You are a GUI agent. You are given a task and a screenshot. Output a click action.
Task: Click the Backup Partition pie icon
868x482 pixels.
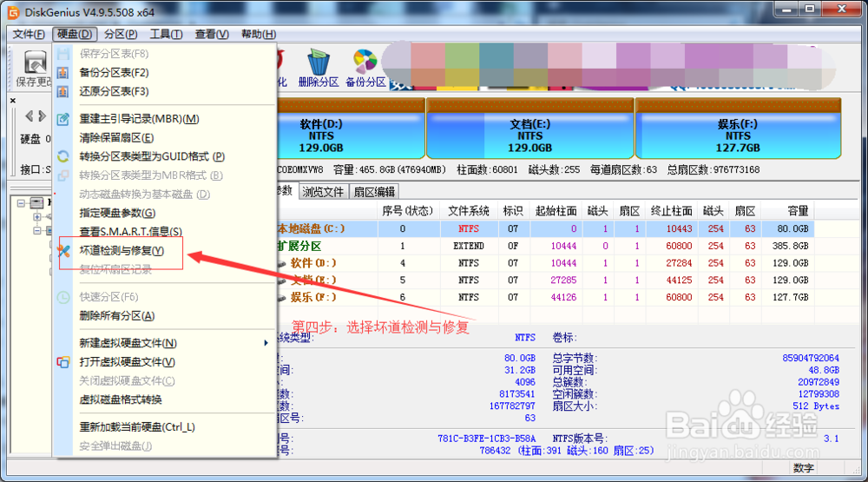point(365,62)
